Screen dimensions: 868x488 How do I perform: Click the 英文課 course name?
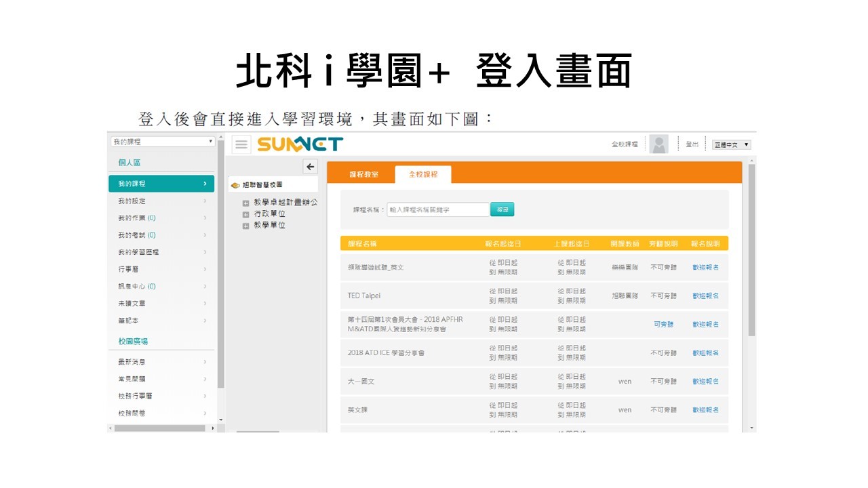click(357, 410)
